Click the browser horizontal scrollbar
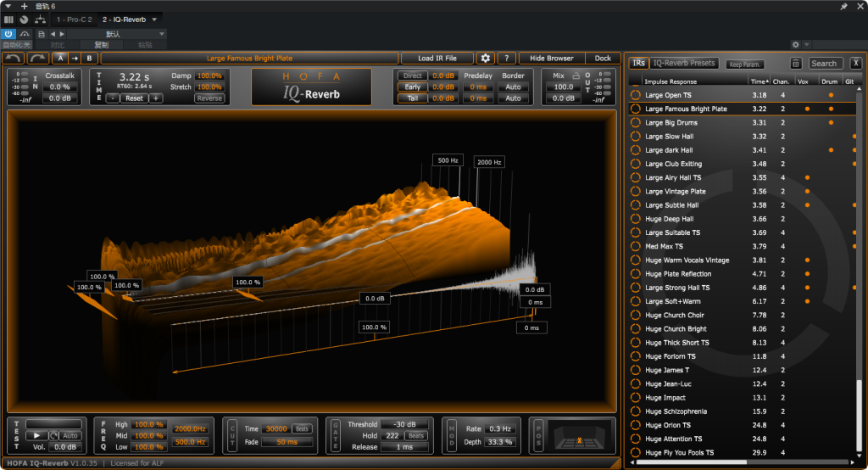This screenshot has height=470, width=868. click(x=691, y=462)
